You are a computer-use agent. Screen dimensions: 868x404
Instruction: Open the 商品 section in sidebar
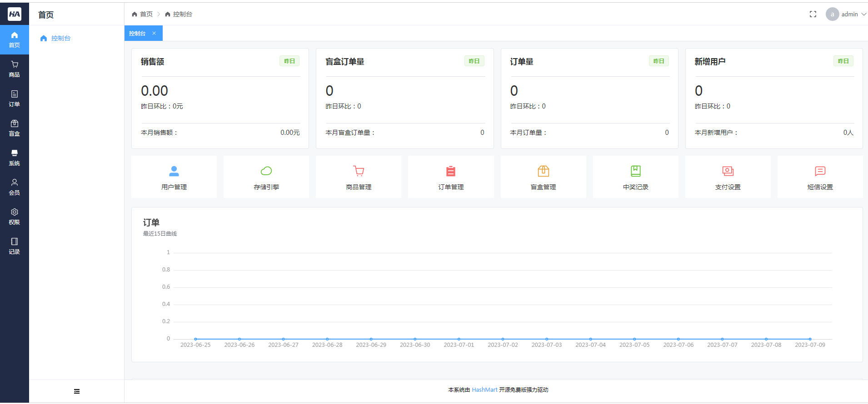point(14,69)
